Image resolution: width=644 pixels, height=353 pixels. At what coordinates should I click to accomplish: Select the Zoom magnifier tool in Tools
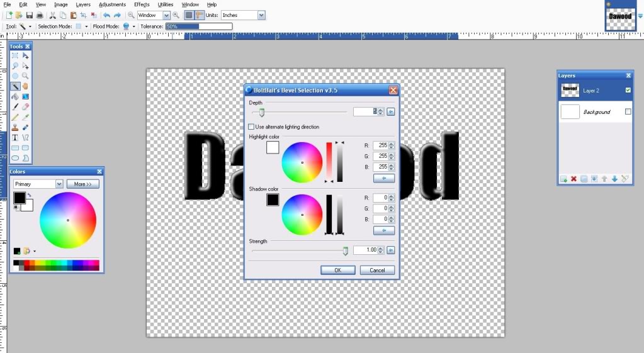tap(25, 76)
